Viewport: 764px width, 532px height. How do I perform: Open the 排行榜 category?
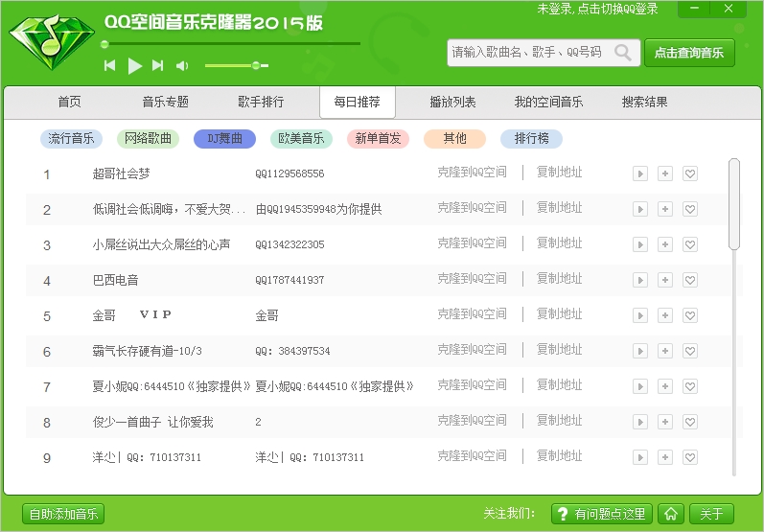532,138
